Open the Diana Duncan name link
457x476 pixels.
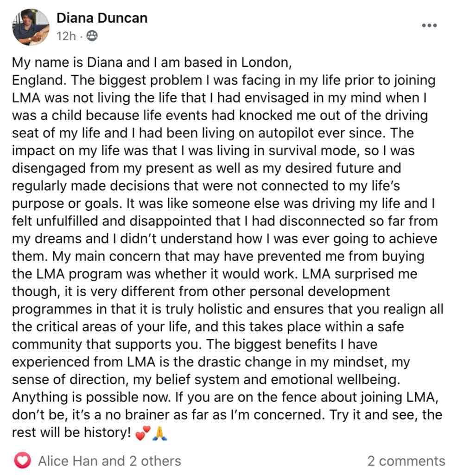click(x=102, y=18)
